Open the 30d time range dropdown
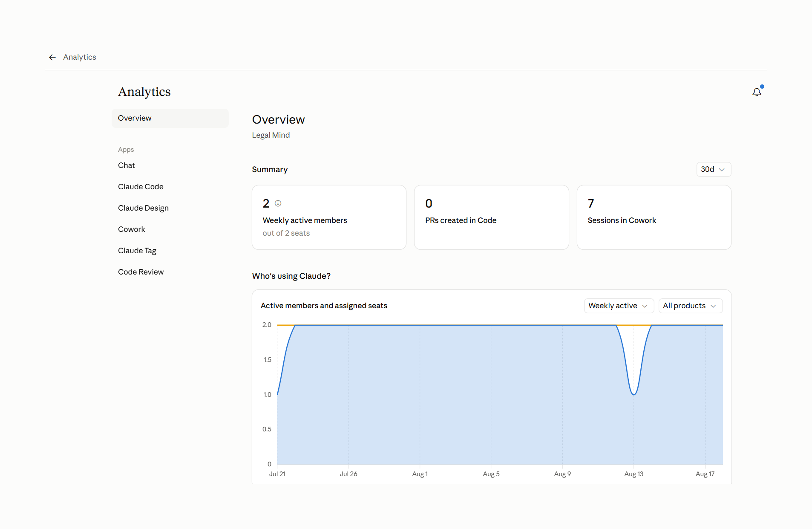Viewport: 812px width, 529px height. (714, 169)
